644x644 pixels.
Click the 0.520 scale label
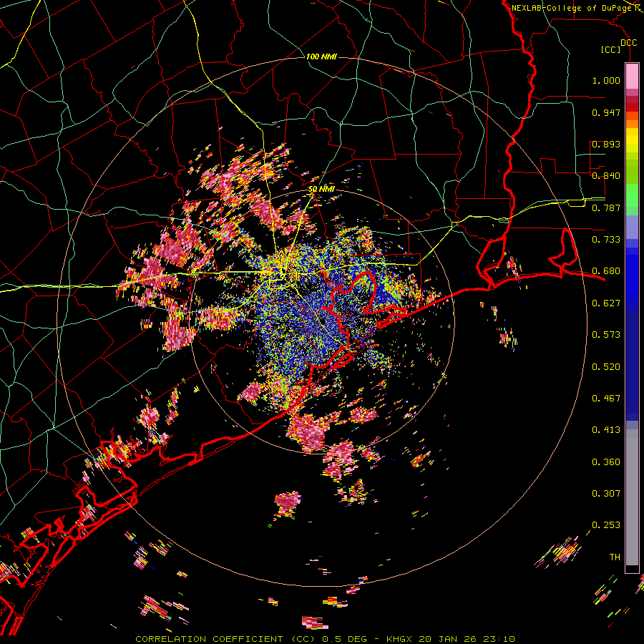[x=606, y=367]
